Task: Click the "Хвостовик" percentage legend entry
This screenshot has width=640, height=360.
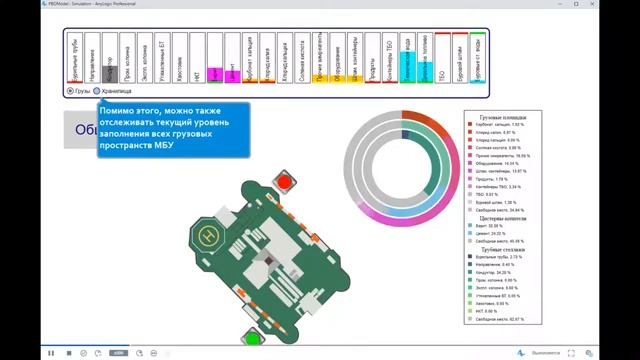Action: pyautogui.click(x=492, y=303)
